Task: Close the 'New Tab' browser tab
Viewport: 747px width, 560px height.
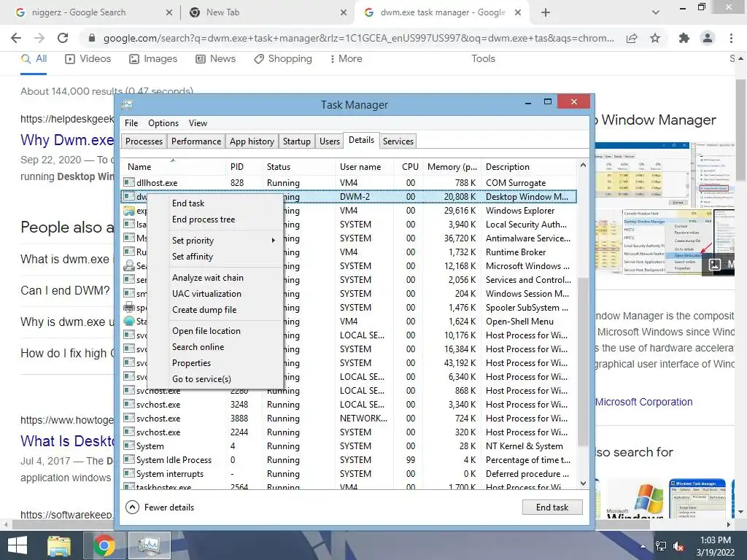Action: pyautogui.click(x=344, y=13)
